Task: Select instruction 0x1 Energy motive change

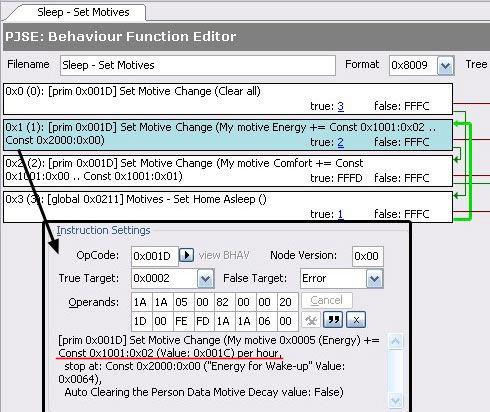Action: 228,135
